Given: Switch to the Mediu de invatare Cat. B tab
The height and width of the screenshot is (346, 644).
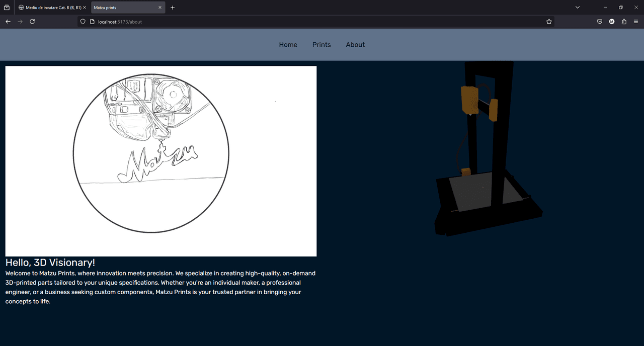Looking at the screenshot, I should point(50,8).
